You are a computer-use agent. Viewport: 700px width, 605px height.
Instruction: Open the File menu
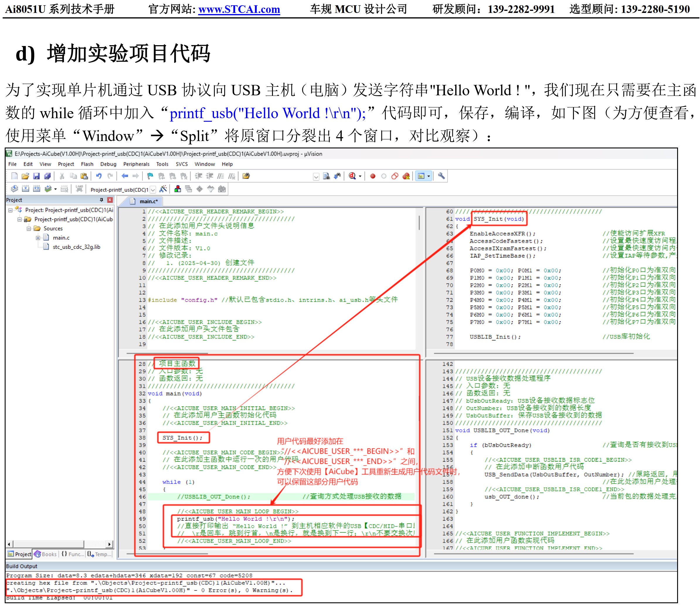coord(13,164)
